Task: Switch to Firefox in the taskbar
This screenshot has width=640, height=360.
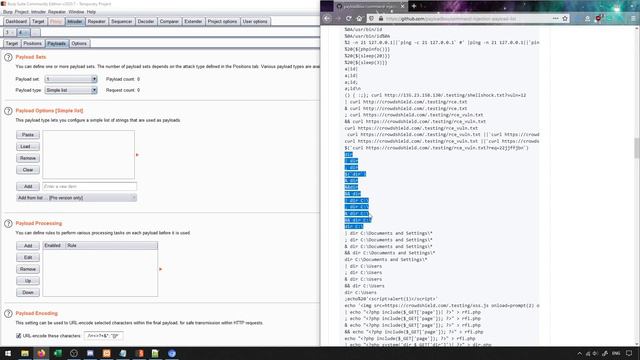Action: (x=41, y=353)
